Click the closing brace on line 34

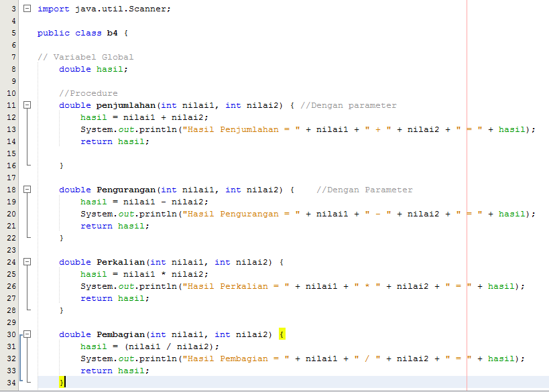tap(61, 383)
